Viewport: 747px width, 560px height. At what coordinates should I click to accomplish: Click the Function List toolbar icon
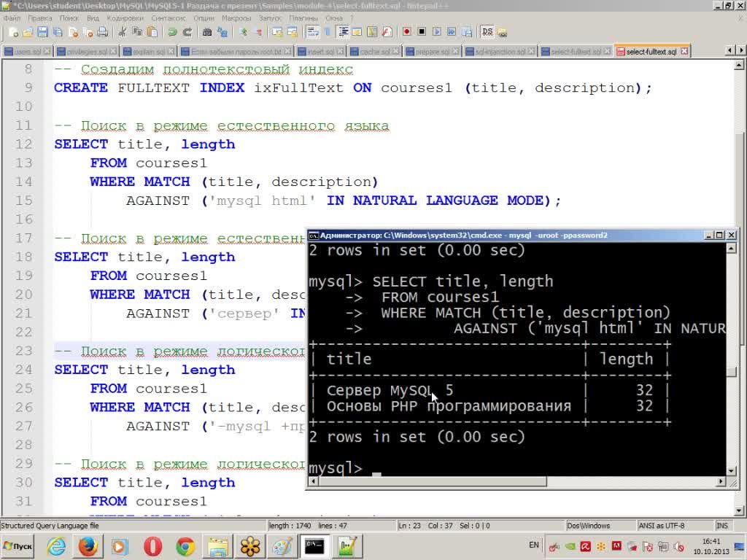click(x=387, y=32)
